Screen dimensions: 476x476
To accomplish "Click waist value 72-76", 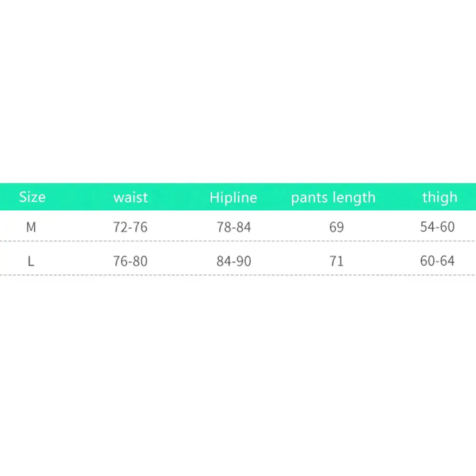I will [130, 227].
